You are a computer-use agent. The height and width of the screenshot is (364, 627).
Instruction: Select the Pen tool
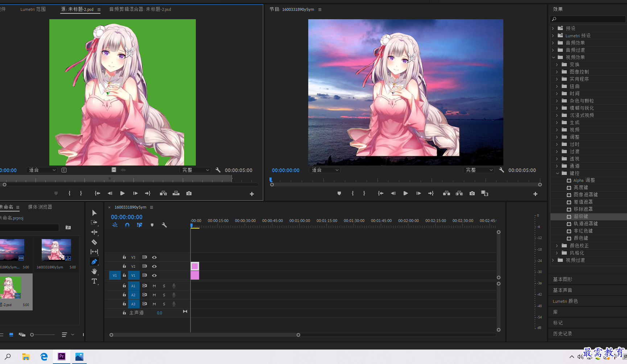point(94,262)
